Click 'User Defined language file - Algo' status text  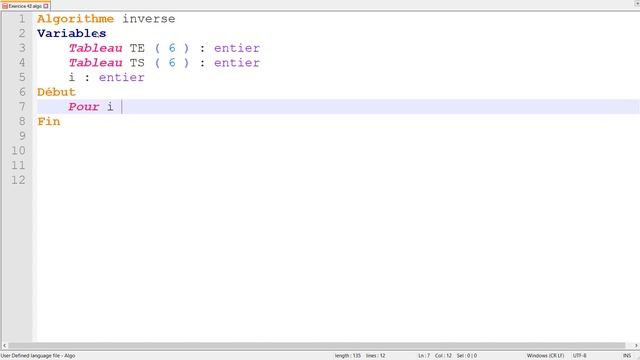pos(38,356)
